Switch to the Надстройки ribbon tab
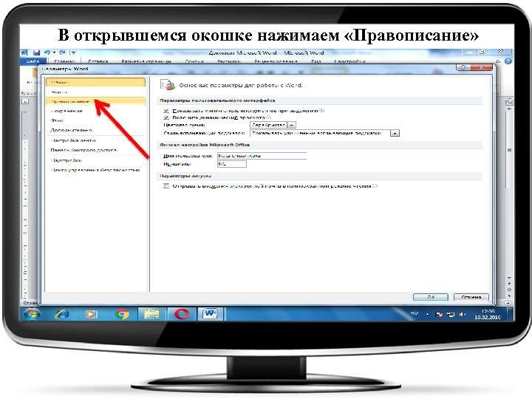The image size is (532, 399). tap(349, 61)
